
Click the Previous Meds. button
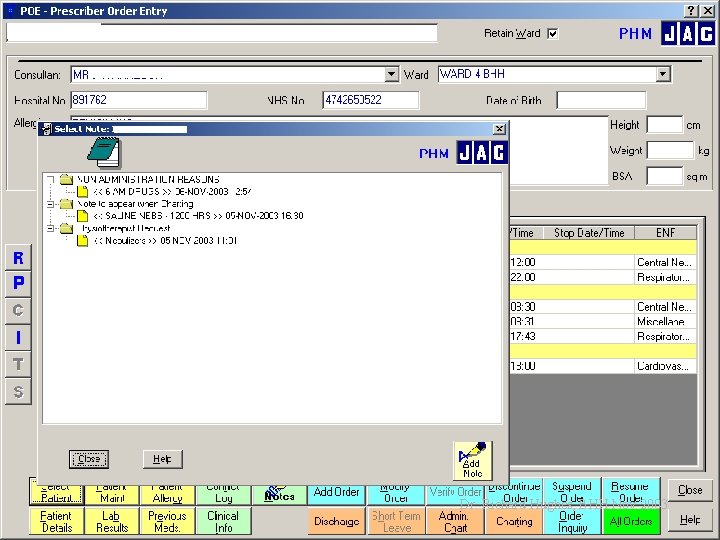tap(167, 521)
